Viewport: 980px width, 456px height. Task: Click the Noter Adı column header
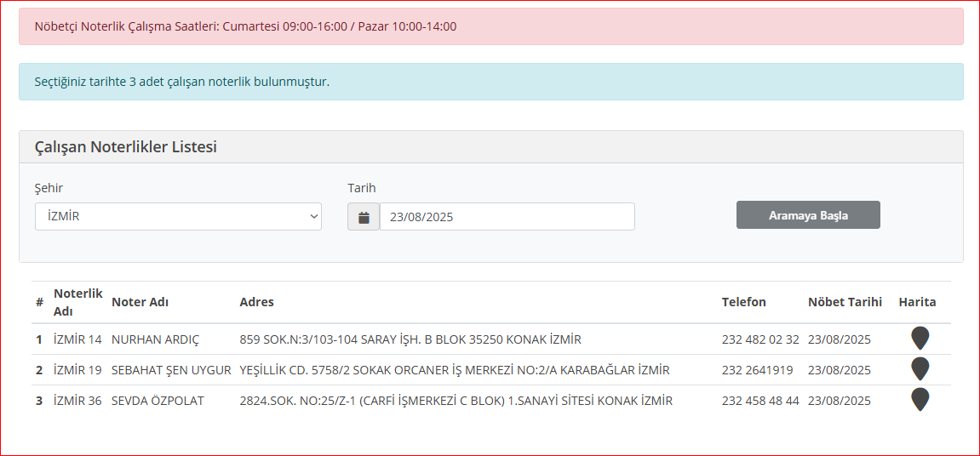140,302
